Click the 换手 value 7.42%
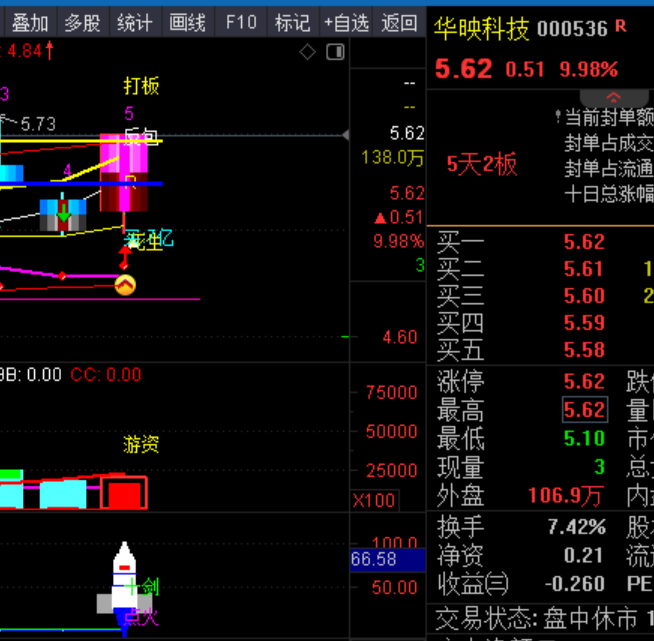Viewport: 654px width, 641px height. coord(577,527)
